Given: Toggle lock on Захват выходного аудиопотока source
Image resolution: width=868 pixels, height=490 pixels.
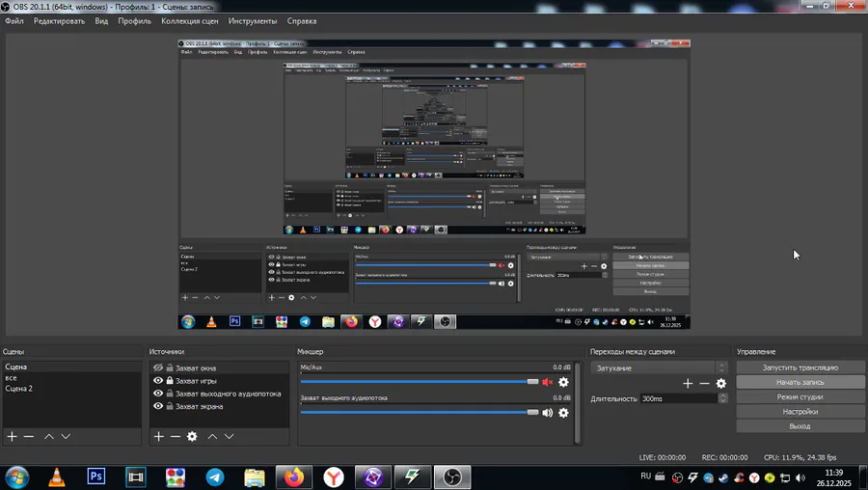Looking at the screenshot, I should (170, 394).
